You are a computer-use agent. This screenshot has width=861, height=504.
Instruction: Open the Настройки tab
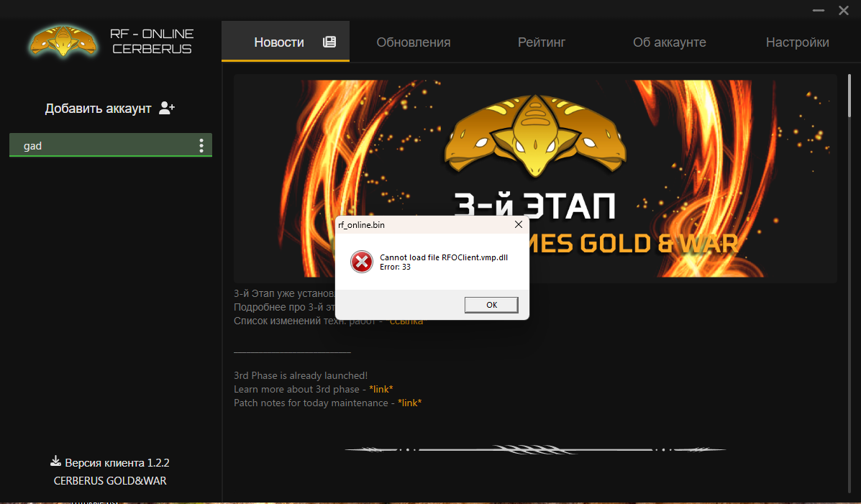[797, 42]
